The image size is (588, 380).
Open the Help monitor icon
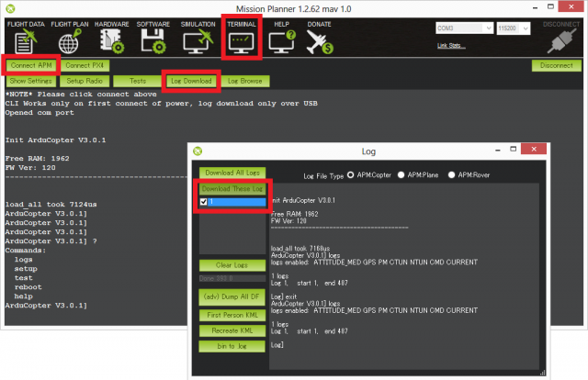click(x=282, y=41)
